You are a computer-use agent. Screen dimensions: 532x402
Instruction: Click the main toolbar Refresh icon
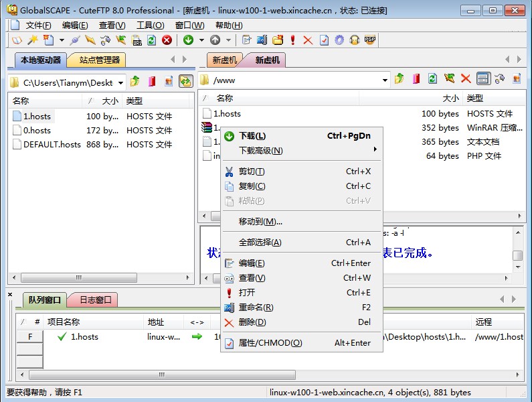[x=152, y=40]
